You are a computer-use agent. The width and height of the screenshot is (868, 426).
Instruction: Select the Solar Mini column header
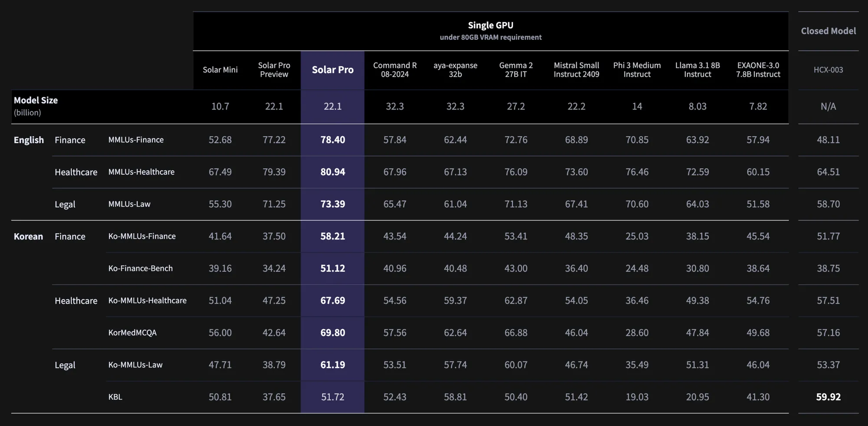click(220, 70)
